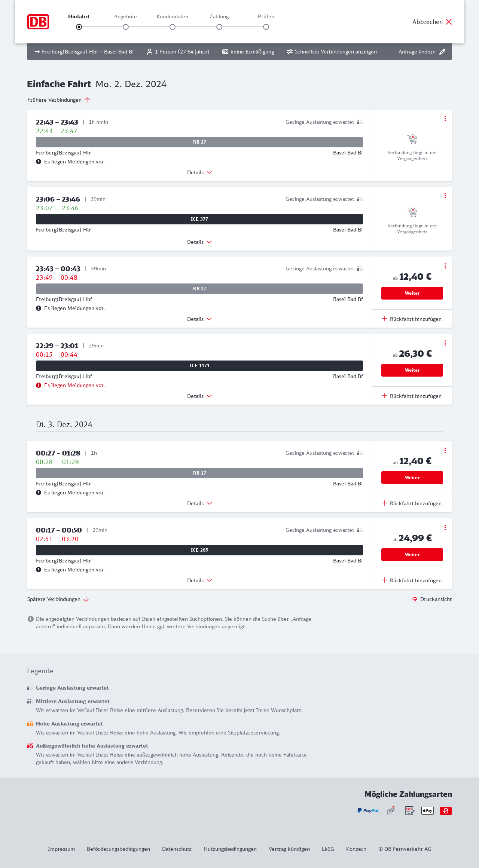Open Schnellste Verbindungen anzeigen filter option
This screenshot has height=868, width=479.
[x=332, y=52]
